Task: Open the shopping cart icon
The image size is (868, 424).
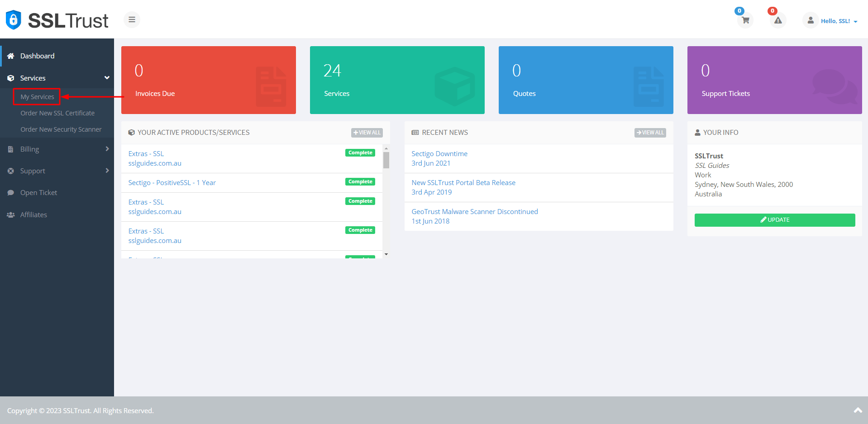Action: 744,20
